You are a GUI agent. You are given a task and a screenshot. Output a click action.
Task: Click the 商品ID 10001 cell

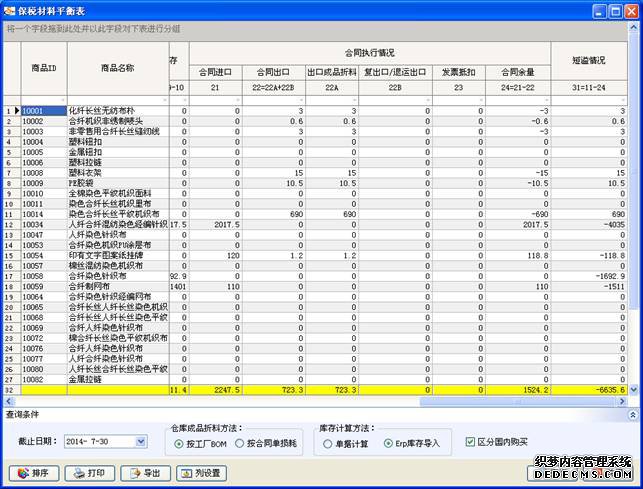(x=44, y=110)
